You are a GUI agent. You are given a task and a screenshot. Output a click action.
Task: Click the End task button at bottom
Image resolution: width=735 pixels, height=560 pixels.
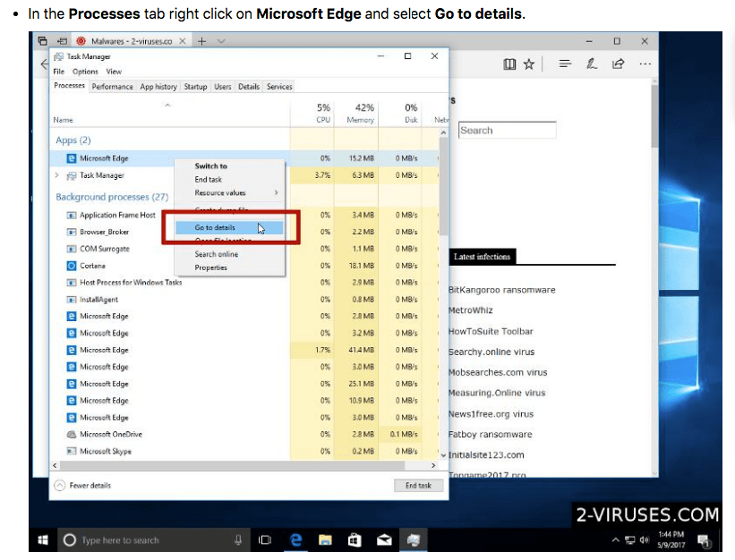pyautogui.click(x=418, y=486)
